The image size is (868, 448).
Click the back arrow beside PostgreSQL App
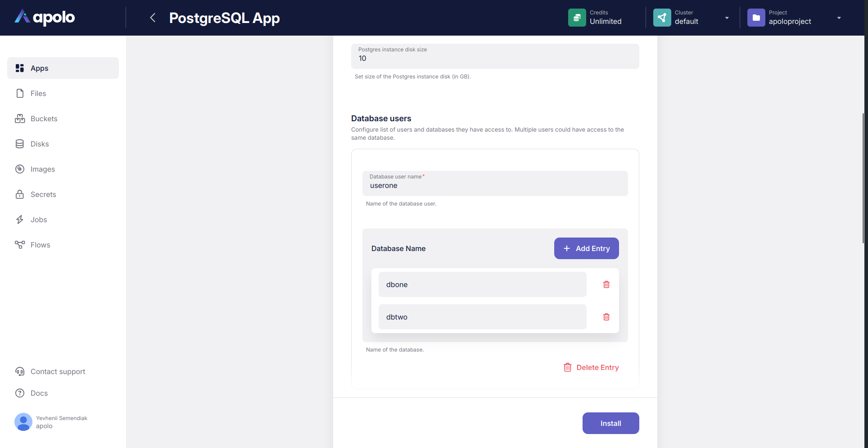click(153, 18)
